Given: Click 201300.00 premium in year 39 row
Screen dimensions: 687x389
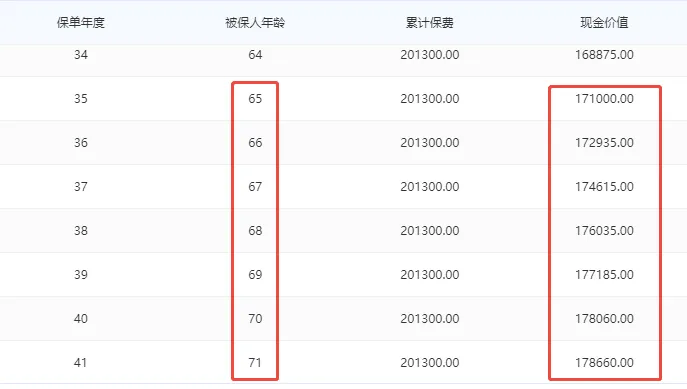Looking at the screenshot, I should [x=429, y=275].
